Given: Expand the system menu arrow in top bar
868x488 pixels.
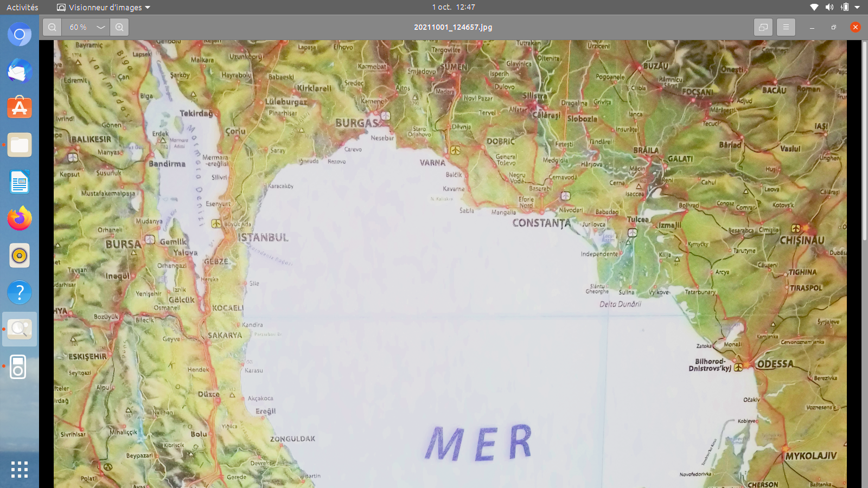Looking at the screenshot, I should pos(857,7).
